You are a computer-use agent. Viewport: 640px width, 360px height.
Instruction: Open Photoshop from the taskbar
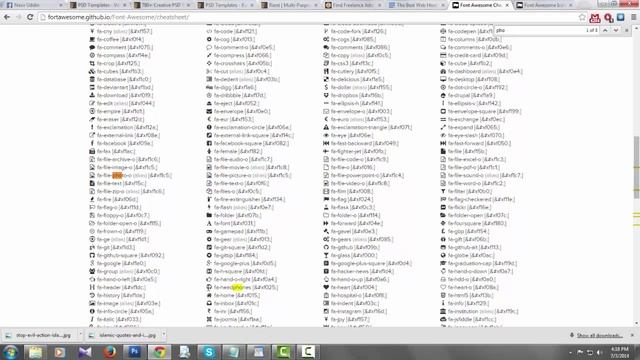click(x=135, y=352)
